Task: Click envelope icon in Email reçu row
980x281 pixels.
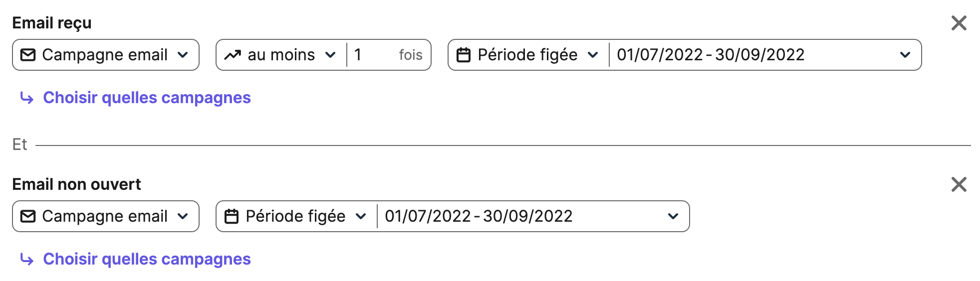Action: click(x=28, y=55)
